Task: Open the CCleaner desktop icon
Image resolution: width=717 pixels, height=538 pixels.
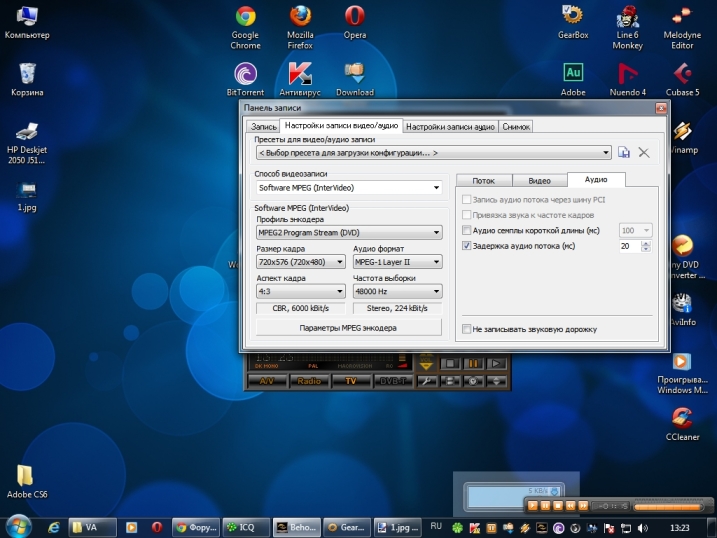Action: [681, 418]
